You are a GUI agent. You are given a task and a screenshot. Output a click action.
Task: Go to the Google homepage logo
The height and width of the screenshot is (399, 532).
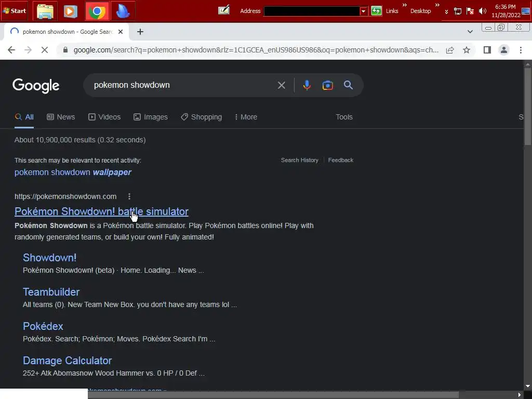point(36,86)
